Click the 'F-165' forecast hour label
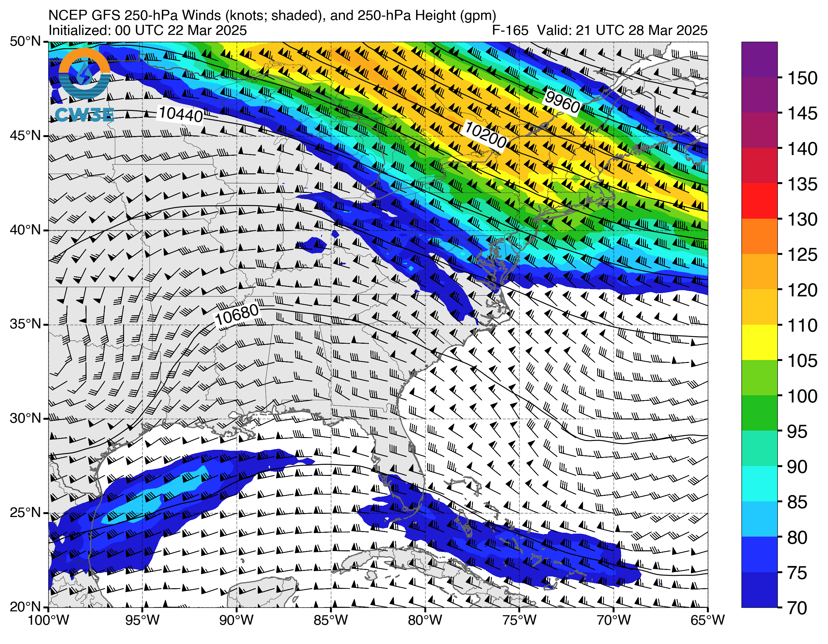The width and height of the screenshot is (828, 644). [510, 30]
